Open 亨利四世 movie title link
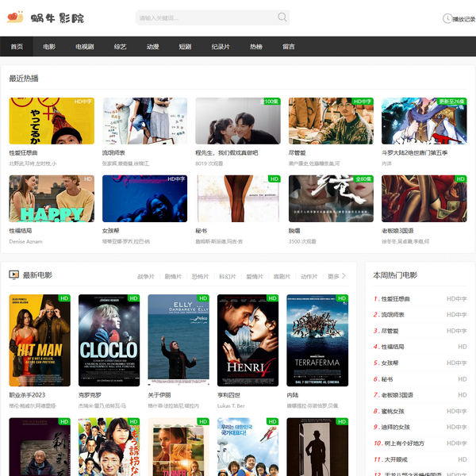This screenshot has width=476, height=476. pos(232,394)
